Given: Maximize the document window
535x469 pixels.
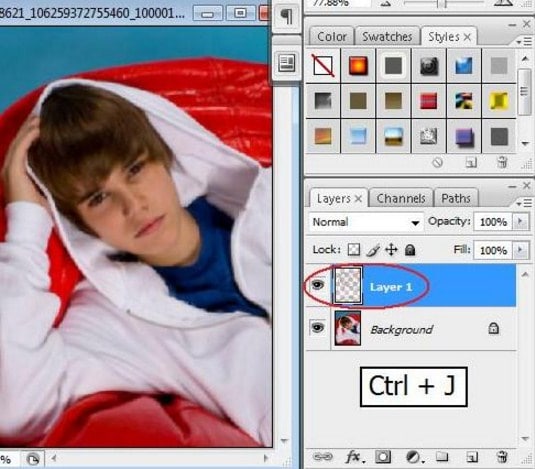Looking at the screenshot, I should pyautogui.click(x=240, y=14).
